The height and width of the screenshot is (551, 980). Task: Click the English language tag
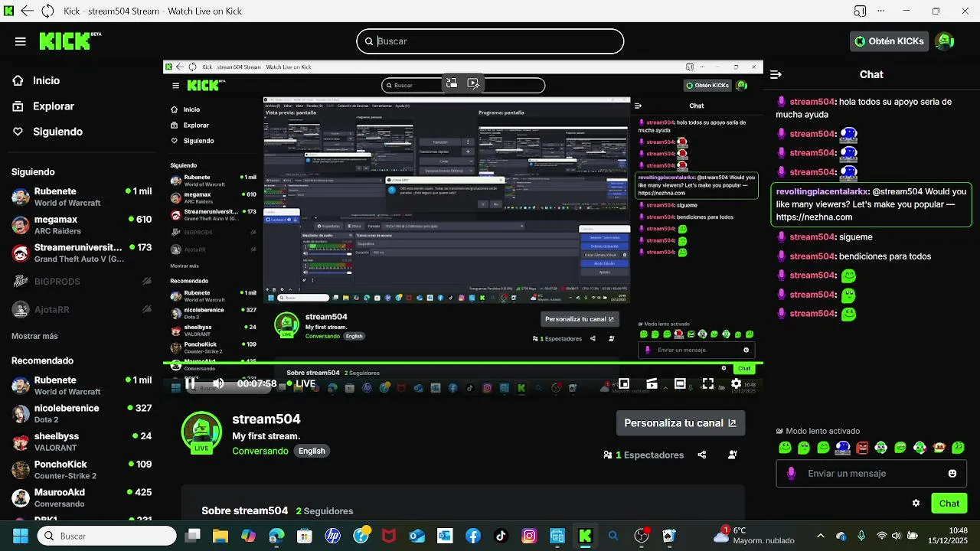[312, 451]
